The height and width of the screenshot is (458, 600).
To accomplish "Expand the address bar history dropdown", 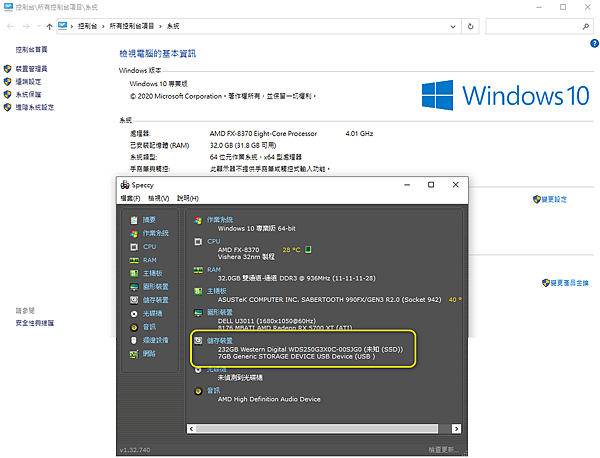I will pyautogui.click(x=453, y=26).
